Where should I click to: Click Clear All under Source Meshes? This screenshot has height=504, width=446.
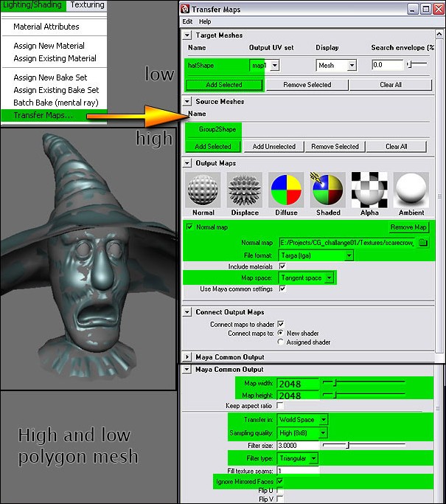tap(396, 147)
